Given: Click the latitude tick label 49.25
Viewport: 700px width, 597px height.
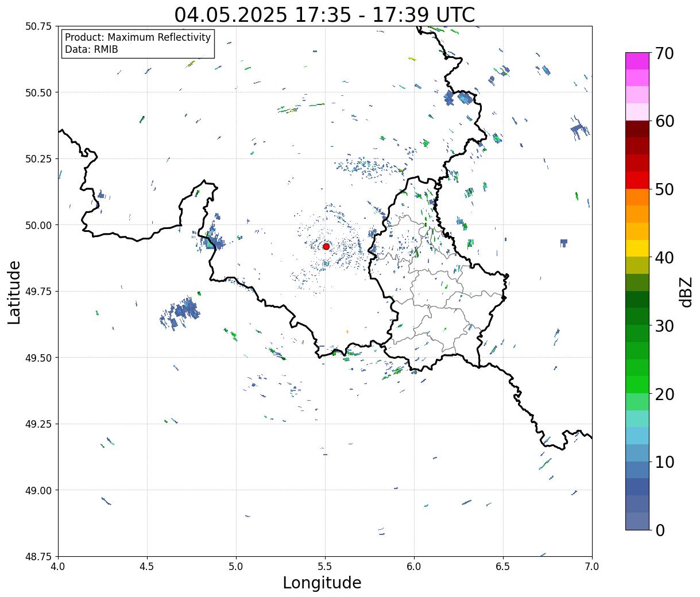Looking at the screenshot, I should [x=38, y=424].
